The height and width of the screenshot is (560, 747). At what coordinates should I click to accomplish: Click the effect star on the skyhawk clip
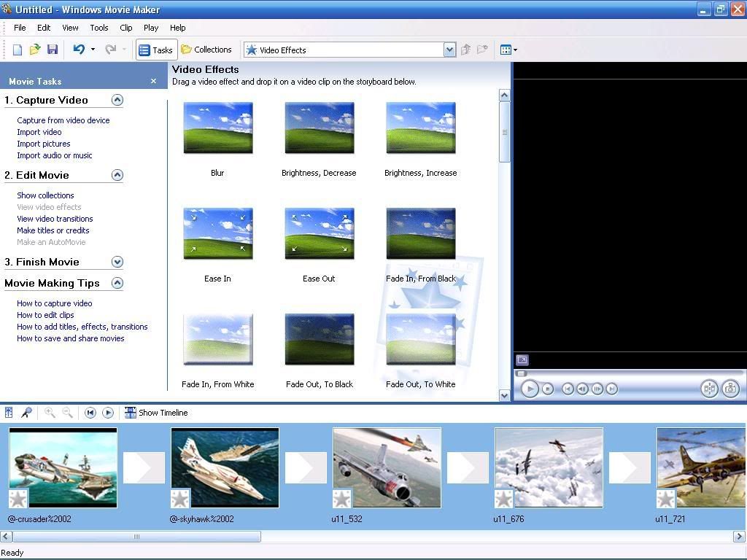[x=180, y=499]
